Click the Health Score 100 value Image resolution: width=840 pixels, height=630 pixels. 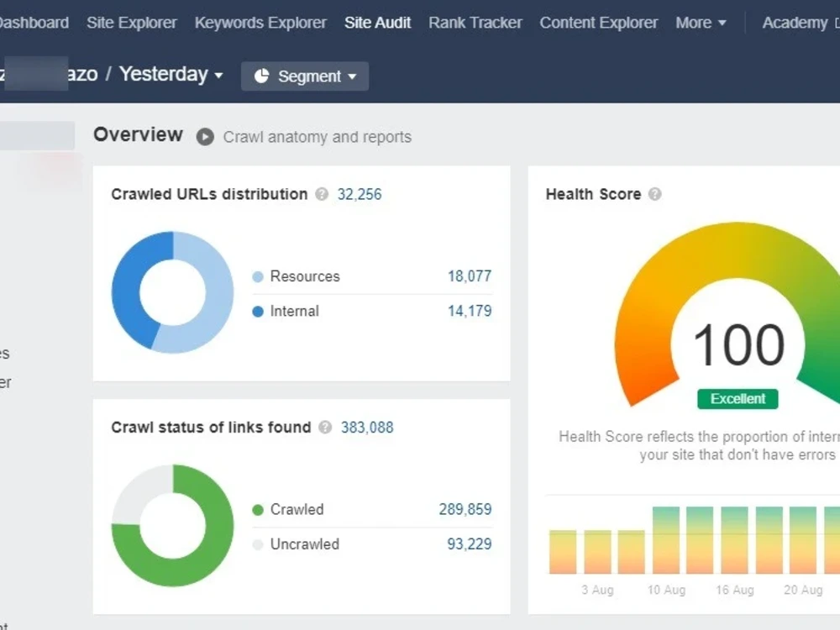[x=738, y=345]
